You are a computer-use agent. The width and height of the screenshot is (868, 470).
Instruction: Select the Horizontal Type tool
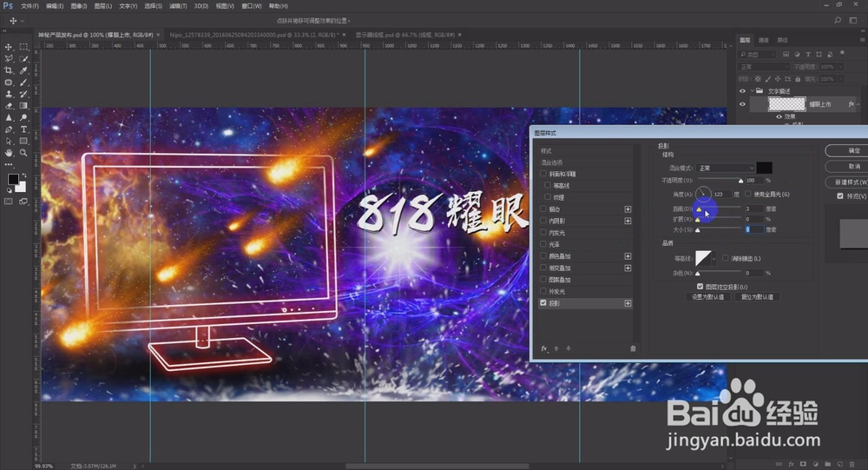[x=23, y=129]
